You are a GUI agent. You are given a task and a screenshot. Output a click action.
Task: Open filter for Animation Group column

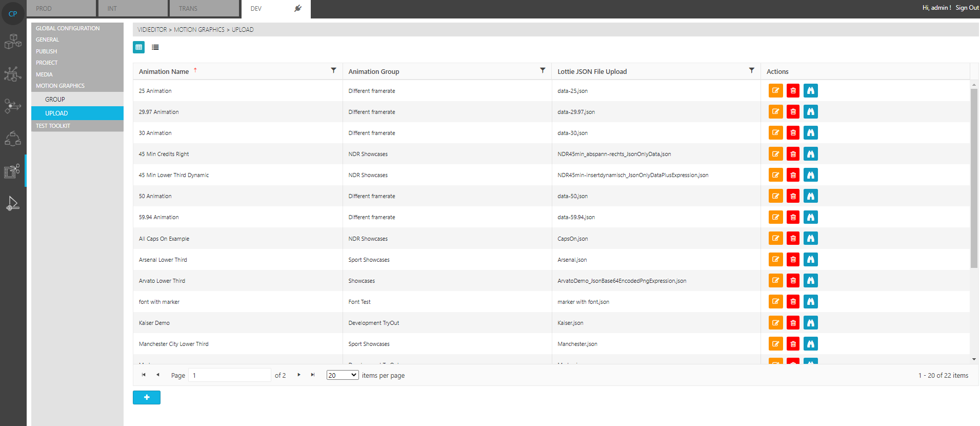click(543, 70)
